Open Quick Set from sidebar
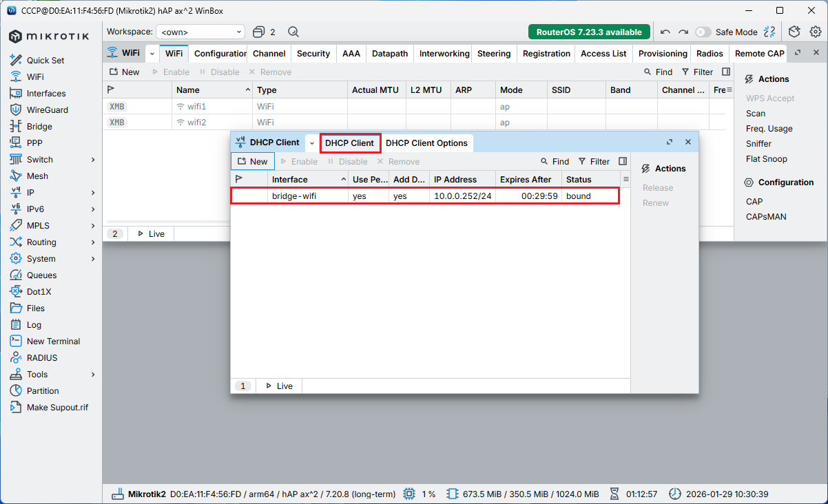Image resolution: width=828 pixels, height=504 pixels. pyautogui.click(x=45, y=61)
